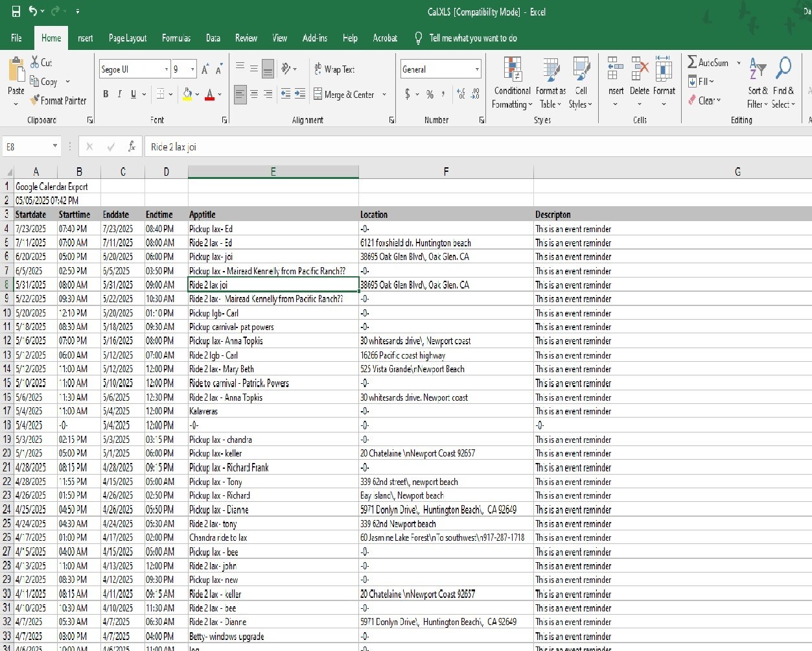Toggle Italic formatting
Screen dimensions: 812x651
click(119, 94)
